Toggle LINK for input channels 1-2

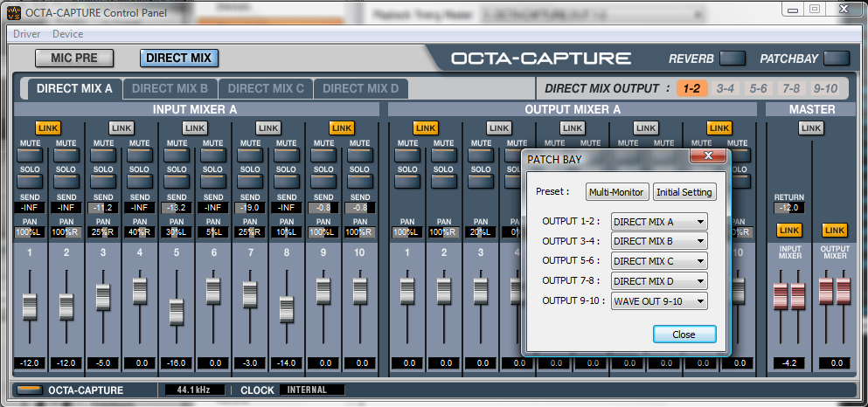(x=47, y=128)
